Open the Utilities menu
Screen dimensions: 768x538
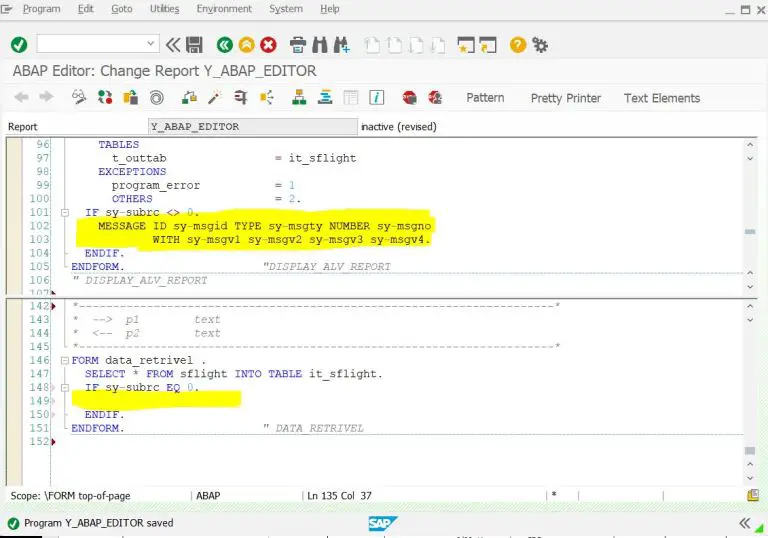coord(164,9)
